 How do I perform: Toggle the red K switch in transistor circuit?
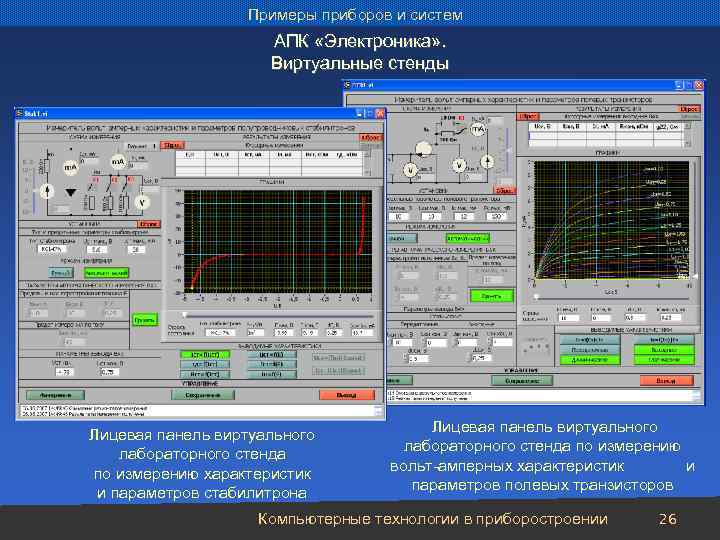click(461, 118)
